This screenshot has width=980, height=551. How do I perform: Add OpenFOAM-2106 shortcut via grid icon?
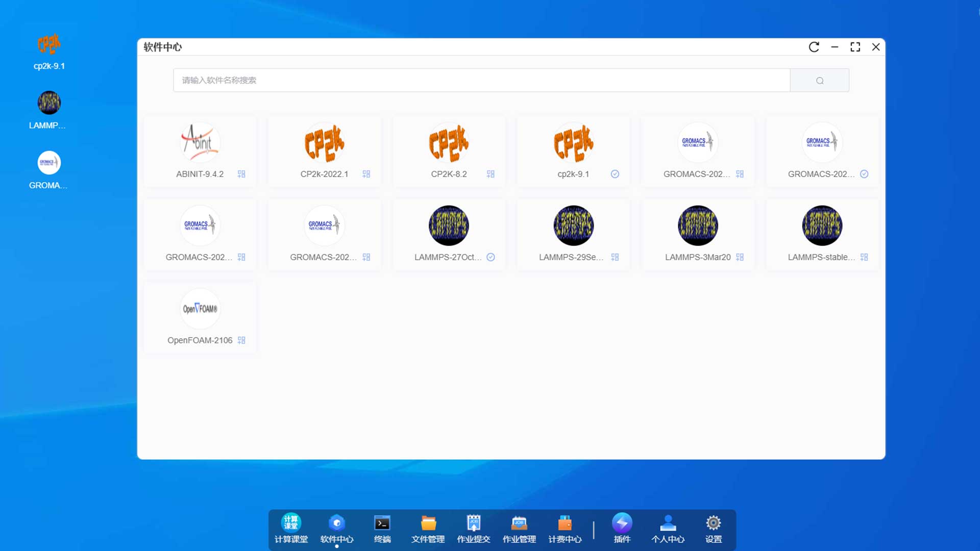241,340
